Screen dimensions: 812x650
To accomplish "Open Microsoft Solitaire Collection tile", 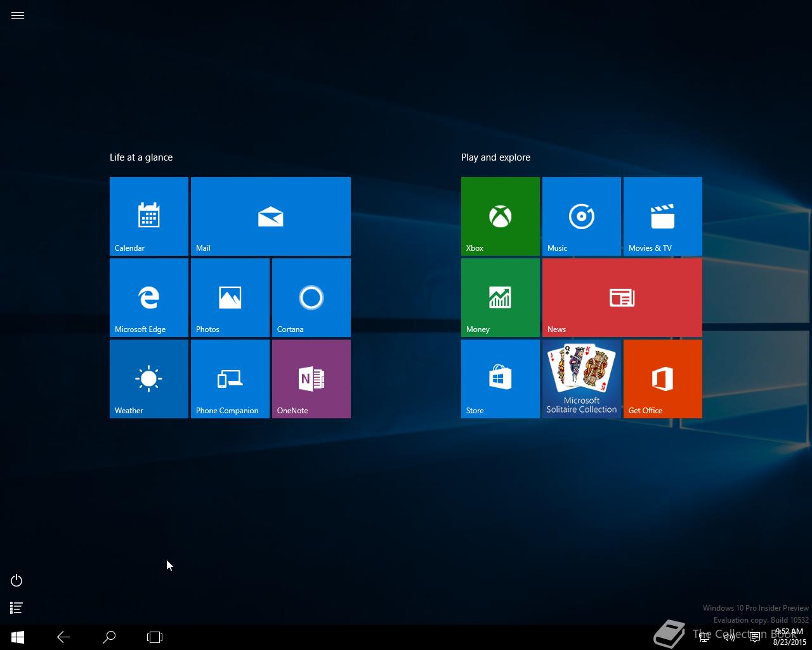I will click(581, 378).
